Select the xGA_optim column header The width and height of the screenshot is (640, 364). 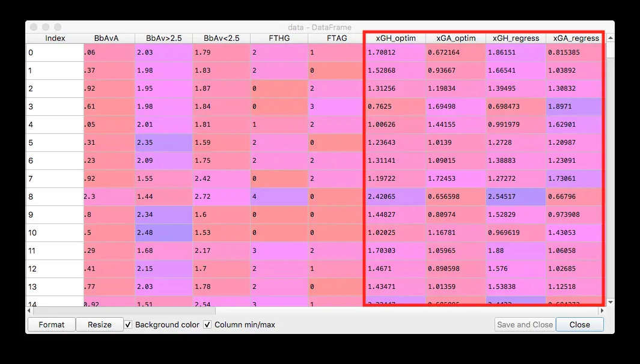point(456,38)
